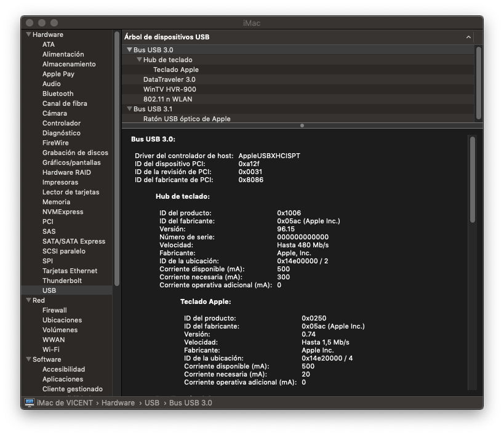Viewport: 504px width, 435px height.
Task: Click Árbol de dispositivos USB header
Action: 167,37
